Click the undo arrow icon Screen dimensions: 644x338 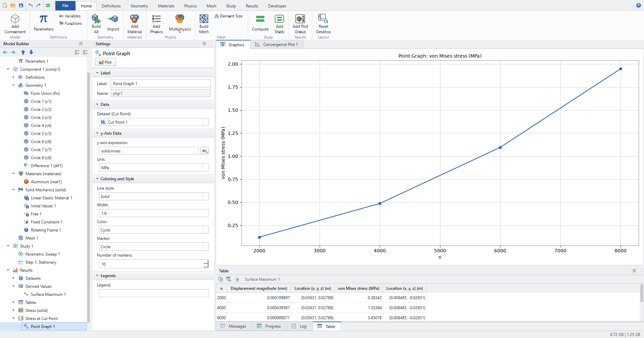point(31,5)
